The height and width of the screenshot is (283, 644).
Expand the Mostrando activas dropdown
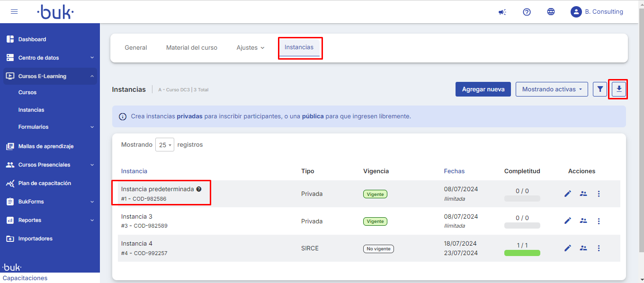coord(552,89)
